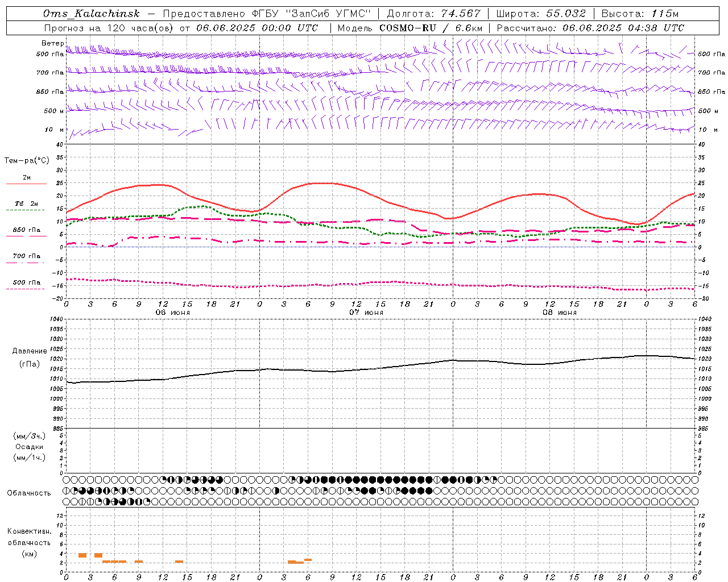Image resolution: width=728 pixels, height=582 pixels.
Task: Click the 07 июня date label
Action: [x=366, y=313]
